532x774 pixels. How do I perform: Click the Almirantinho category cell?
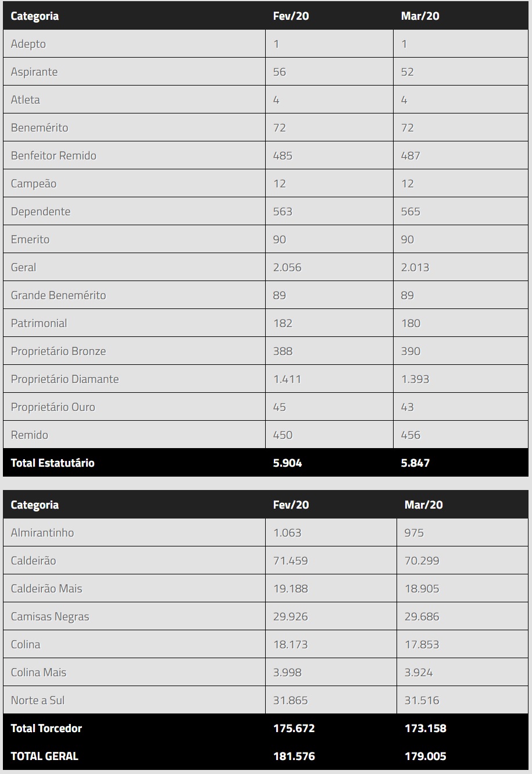pyautogui.click(x=42, y=533)
